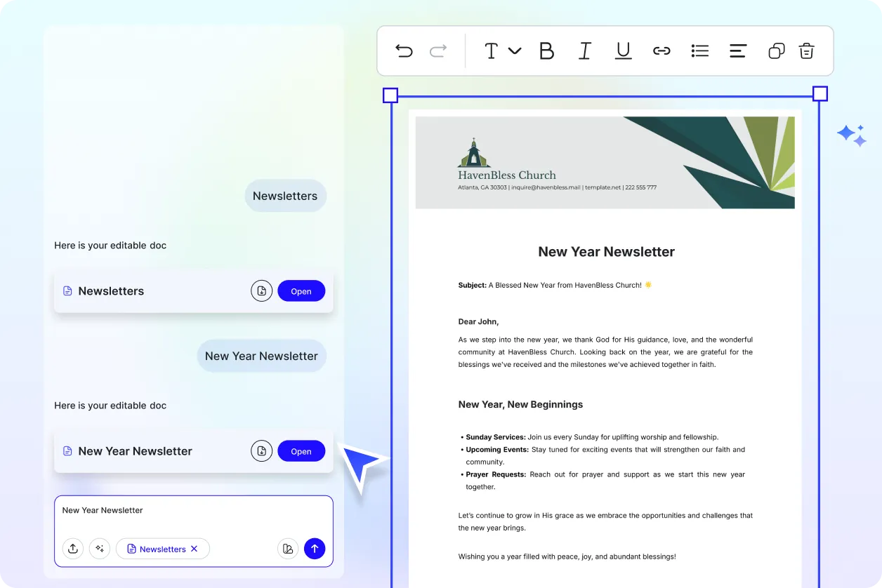This screenshot has width=882, height=588.
Task: Expand the text style dropdown chevron
Action: point(515,51)
